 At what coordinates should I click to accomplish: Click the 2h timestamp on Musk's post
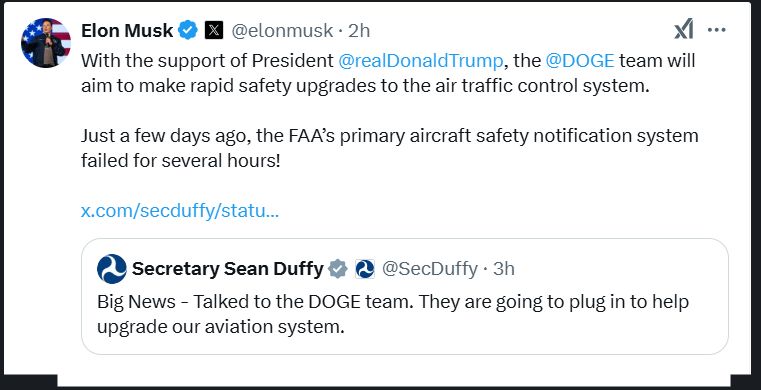coord(359,31)
